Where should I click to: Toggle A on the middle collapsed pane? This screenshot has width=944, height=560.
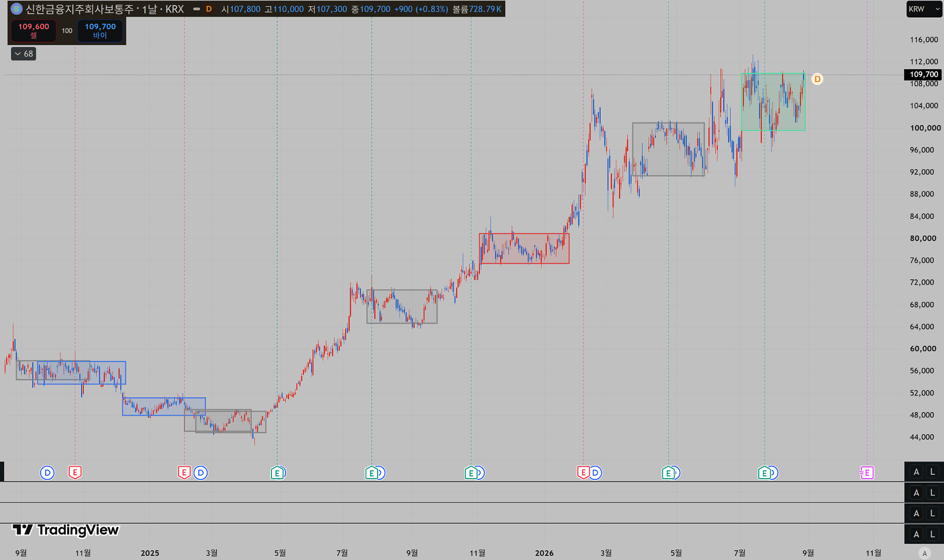click(916, 513)
